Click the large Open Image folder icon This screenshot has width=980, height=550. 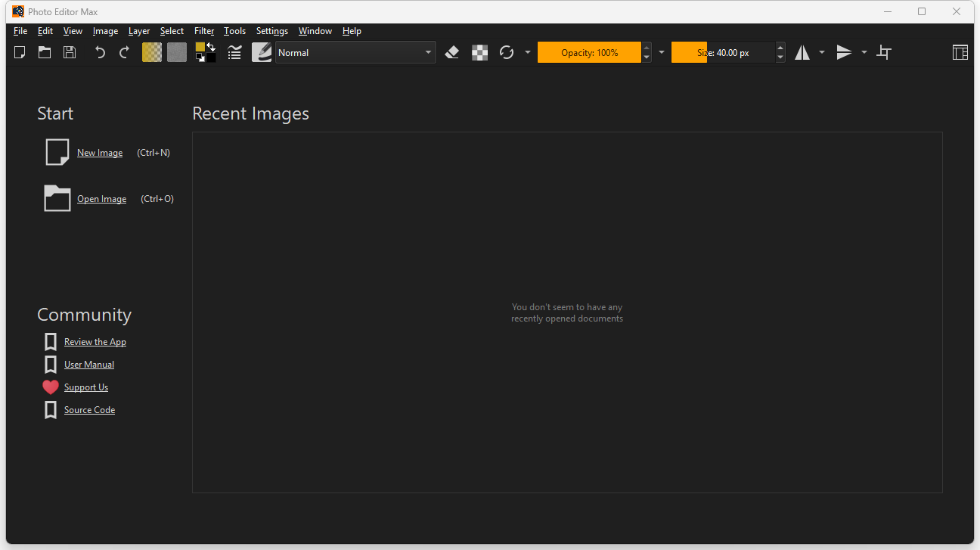click(57, 198)
